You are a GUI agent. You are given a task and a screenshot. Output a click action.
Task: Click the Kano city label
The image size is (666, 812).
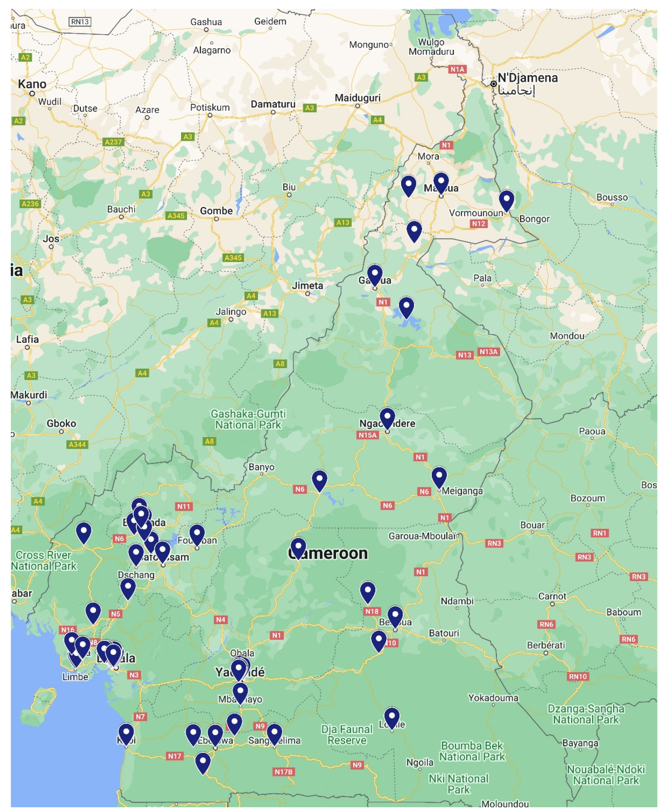coord(32,84)
